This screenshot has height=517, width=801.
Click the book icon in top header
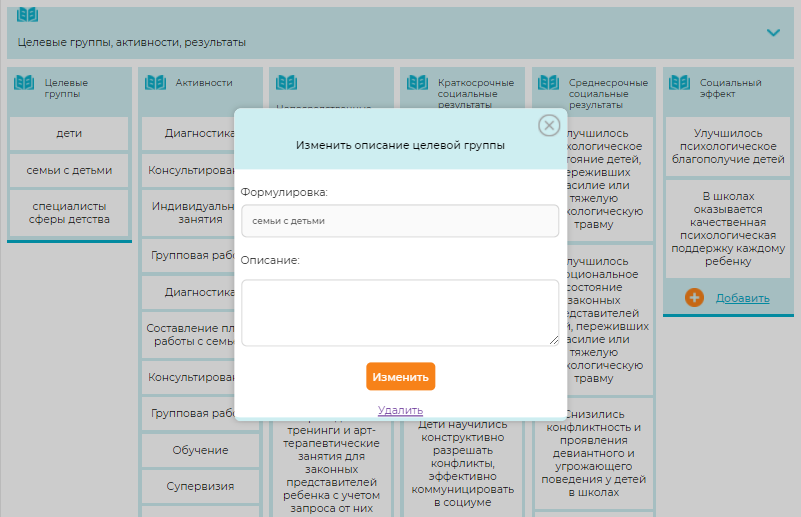click(28, 16)
